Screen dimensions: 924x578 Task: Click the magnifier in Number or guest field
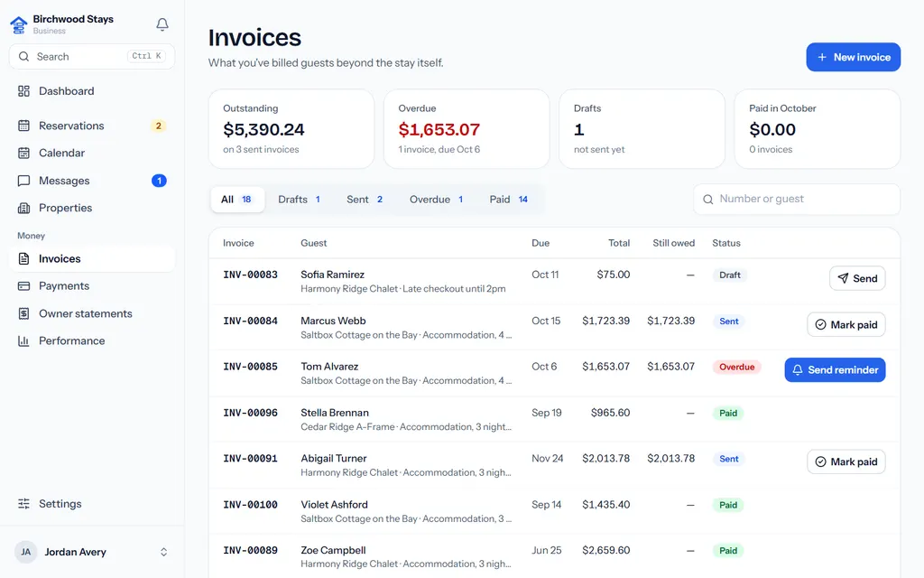tap(708, 200)
